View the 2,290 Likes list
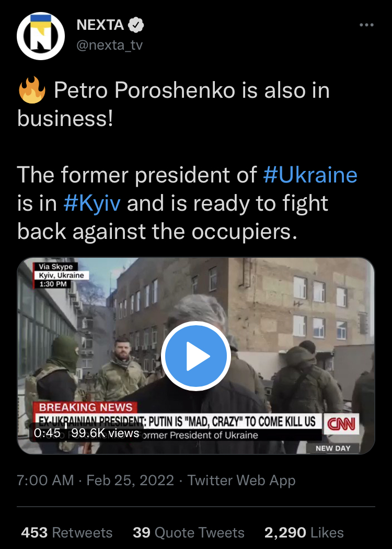Image resolution: width=392 pixels, height=549 pixels. point(304,533)
